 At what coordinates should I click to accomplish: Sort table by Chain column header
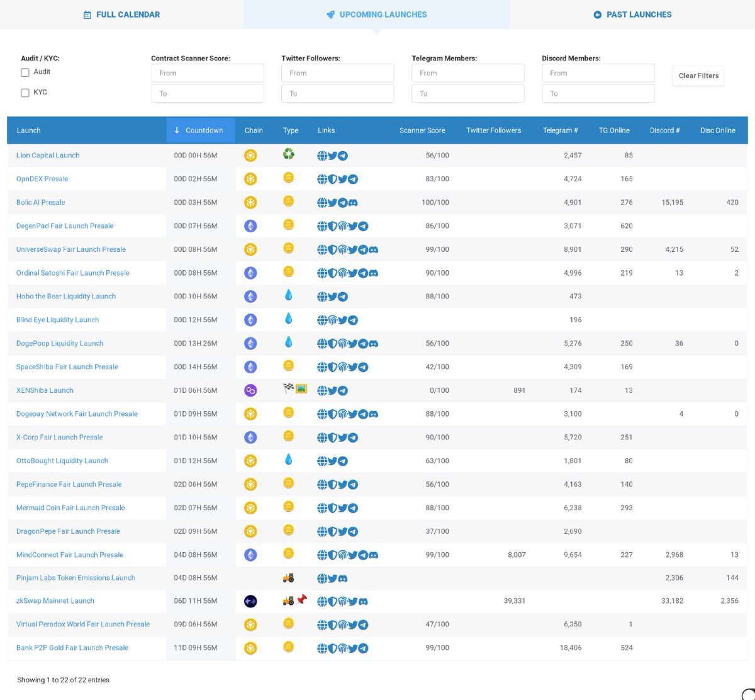pos(254,130)
